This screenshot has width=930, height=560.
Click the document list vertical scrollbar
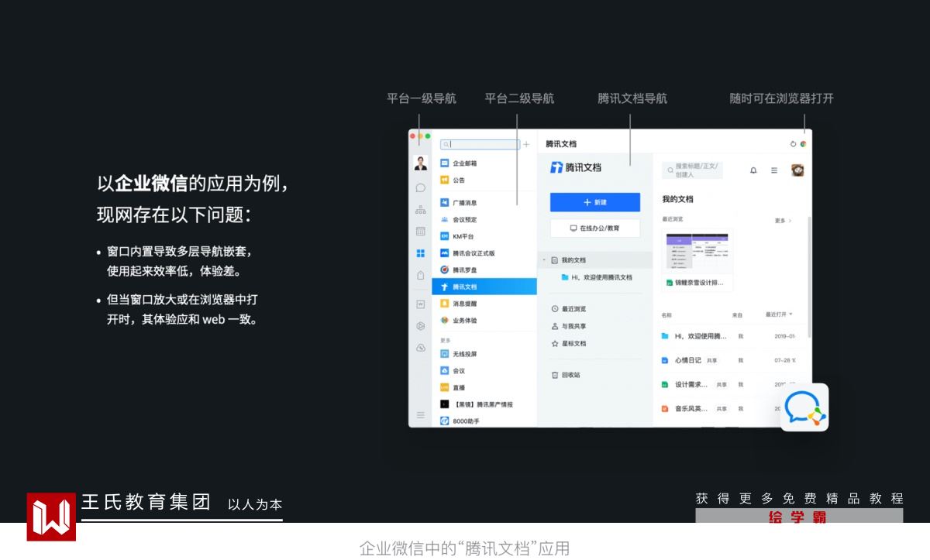(810, 277)
